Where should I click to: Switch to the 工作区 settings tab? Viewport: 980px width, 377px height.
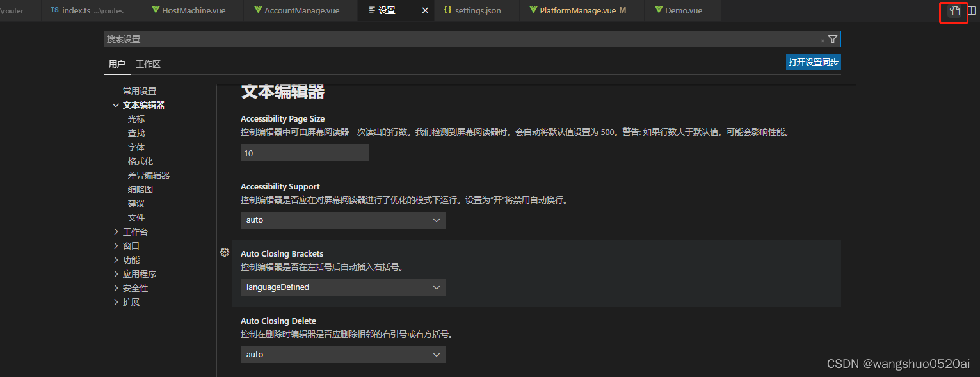click(148, 64)
